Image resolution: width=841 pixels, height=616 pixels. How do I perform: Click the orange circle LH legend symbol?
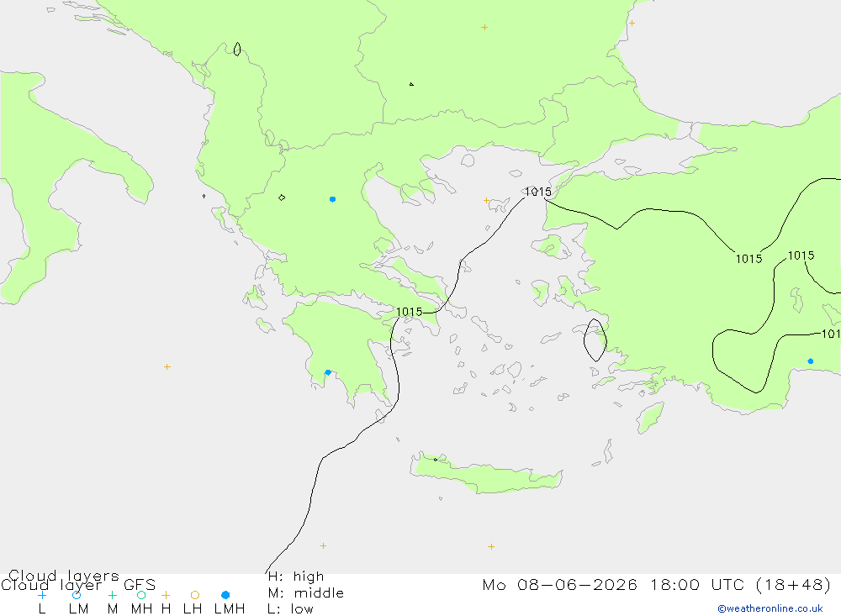point(195,595)
